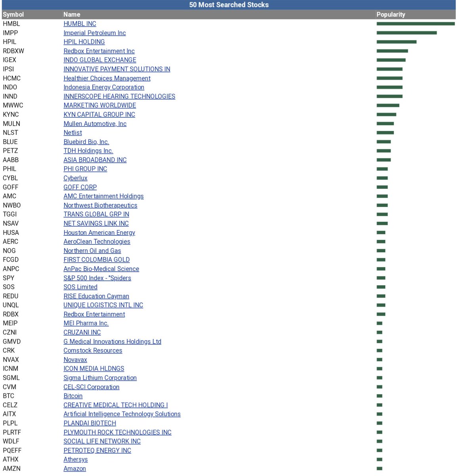This screenshot has height=476, width=457.
Task: Open the Imperial Petroleum Inc link
Action: (94, 33)
